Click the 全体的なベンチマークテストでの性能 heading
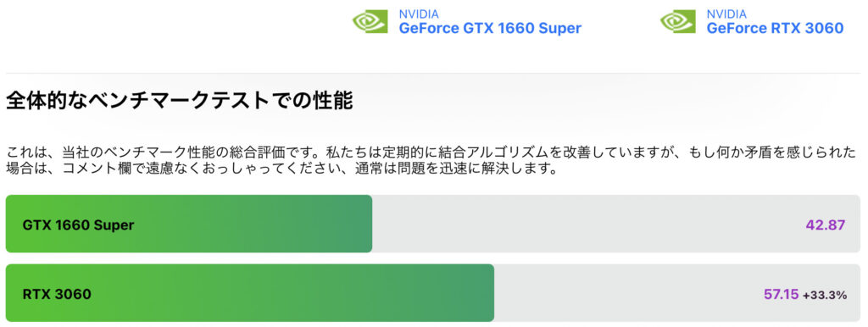868x327 pixels. pyautogui.click(x=180, y=102)
